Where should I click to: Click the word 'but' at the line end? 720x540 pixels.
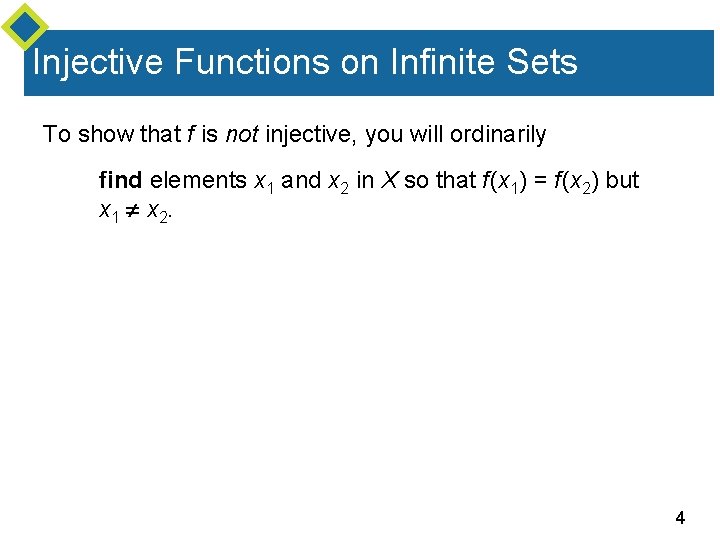pyautogui.click(x=622, y=180)
